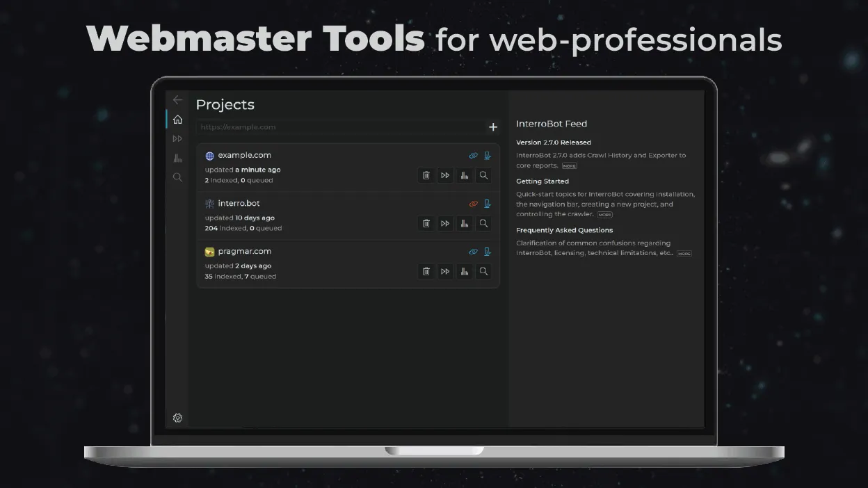The width and height of the screenshot is (868, 488).
Task: Open the reports chart for interro.bot
Action: tap(465, 223)
